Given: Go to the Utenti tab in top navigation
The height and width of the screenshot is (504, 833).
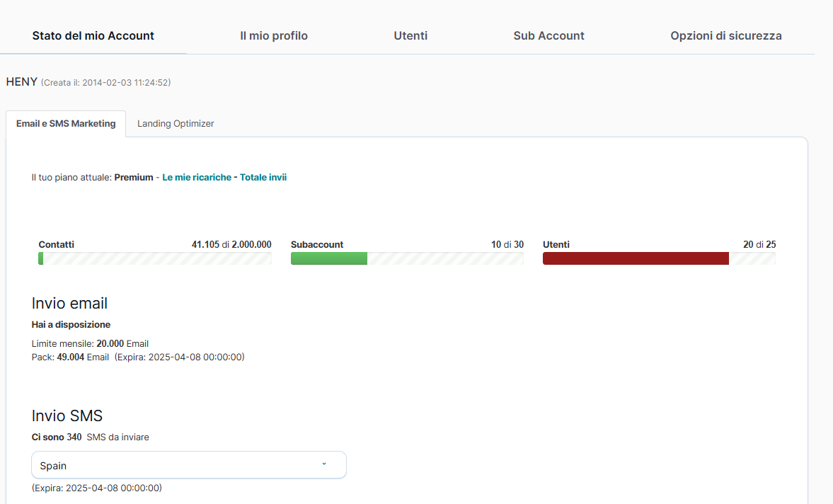Looking at the screenshot, I should tap(410, 35).
